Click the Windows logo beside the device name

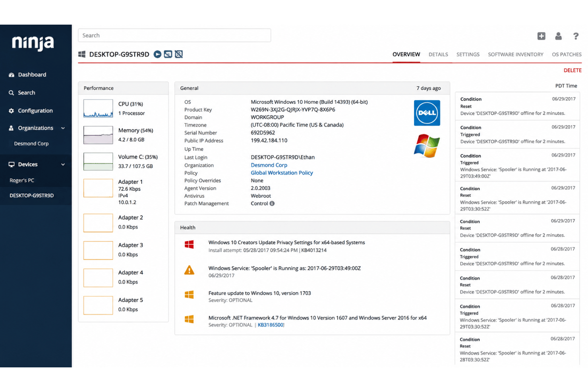pos(82,54)
